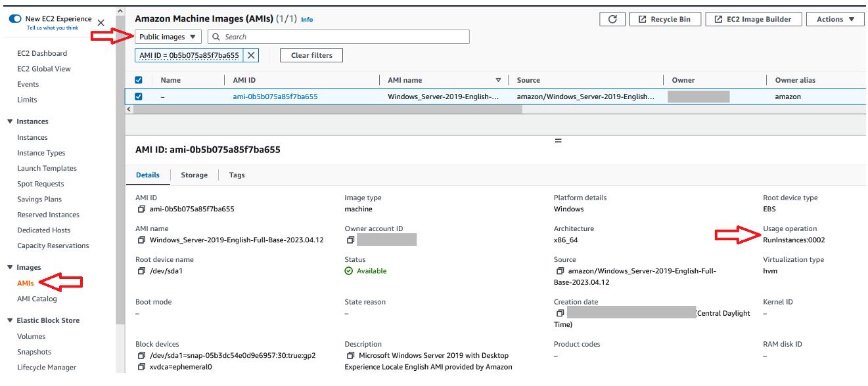Switch to the Storage tab
The image size is (868, 386).
[194, 175]
